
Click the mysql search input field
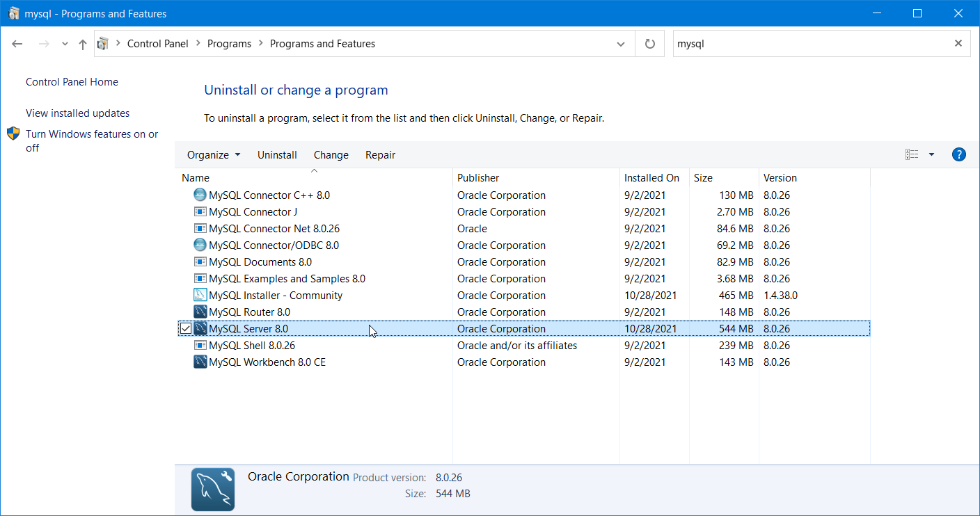[811, 43]
